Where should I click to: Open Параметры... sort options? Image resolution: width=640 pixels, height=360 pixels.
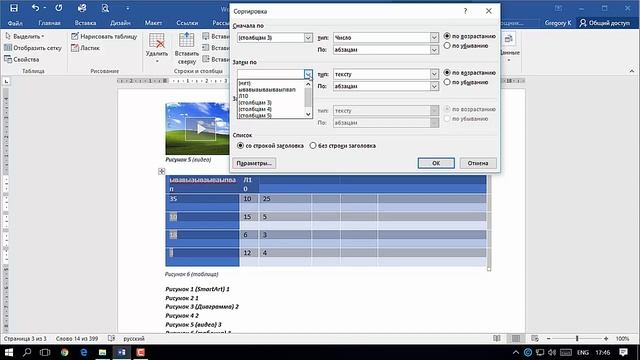pos(254,163)
